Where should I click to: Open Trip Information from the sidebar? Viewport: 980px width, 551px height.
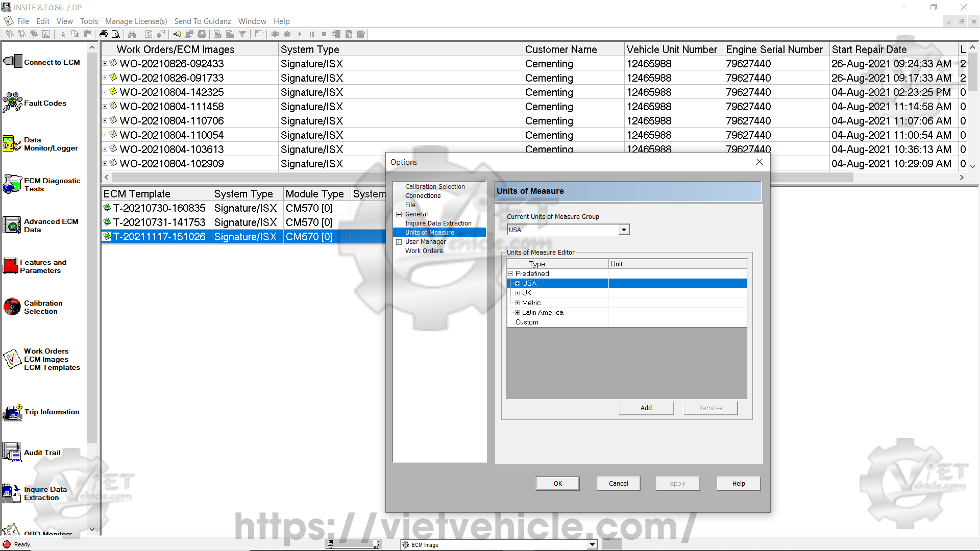13,412
